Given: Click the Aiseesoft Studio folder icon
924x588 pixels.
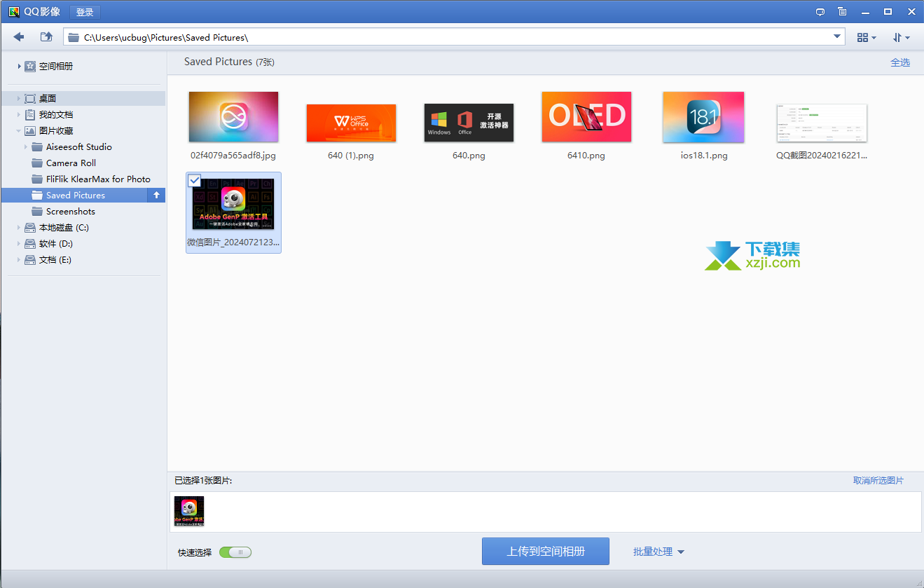Looking at the screenshot, I should [37, 147].
